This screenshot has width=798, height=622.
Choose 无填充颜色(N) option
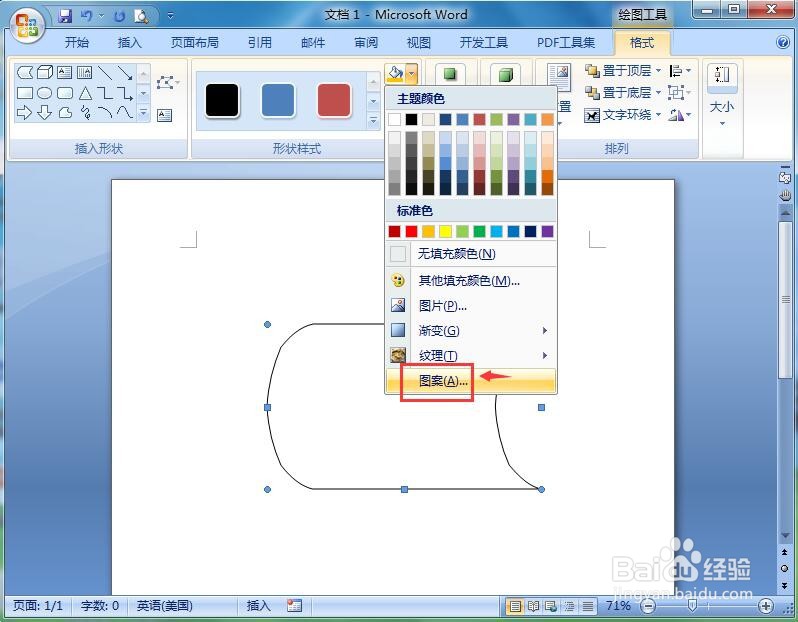(471, 253)
